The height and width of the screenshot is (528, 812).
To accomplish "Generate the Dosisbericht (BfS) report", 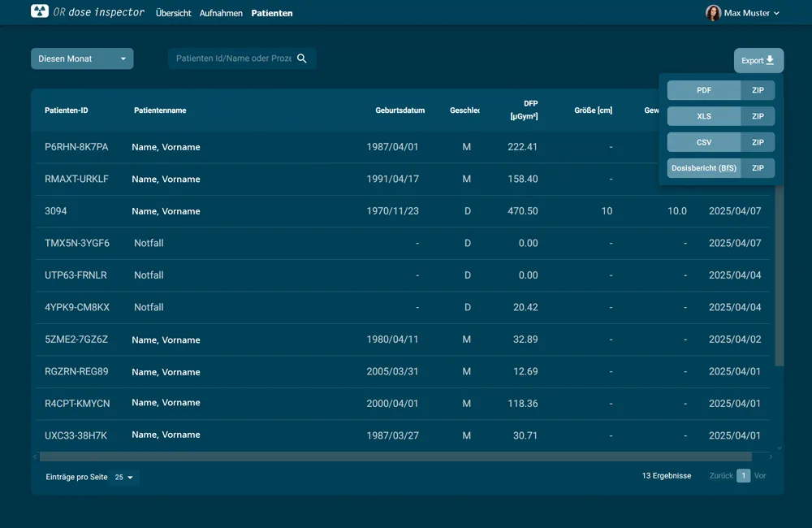I will (x=703, y=168).
